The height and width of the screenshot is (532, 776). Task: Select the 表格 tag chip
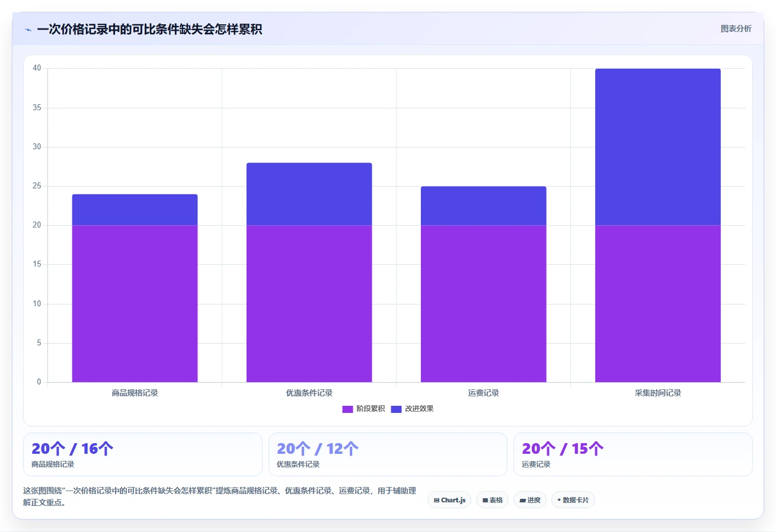point(492,500)
